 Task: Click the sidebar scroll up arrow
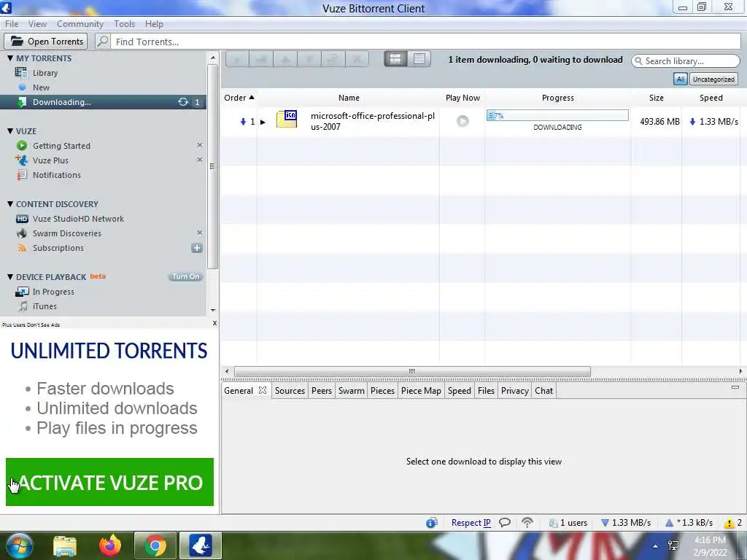213,58
